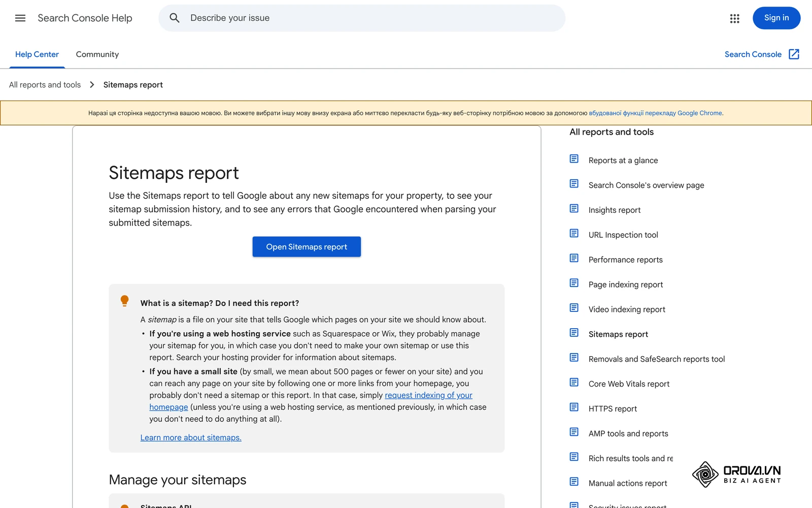Click the Open Sitemaps report button
Image resolution: width=812 pixels, height=508 pixels.
(x=307, y=247)
